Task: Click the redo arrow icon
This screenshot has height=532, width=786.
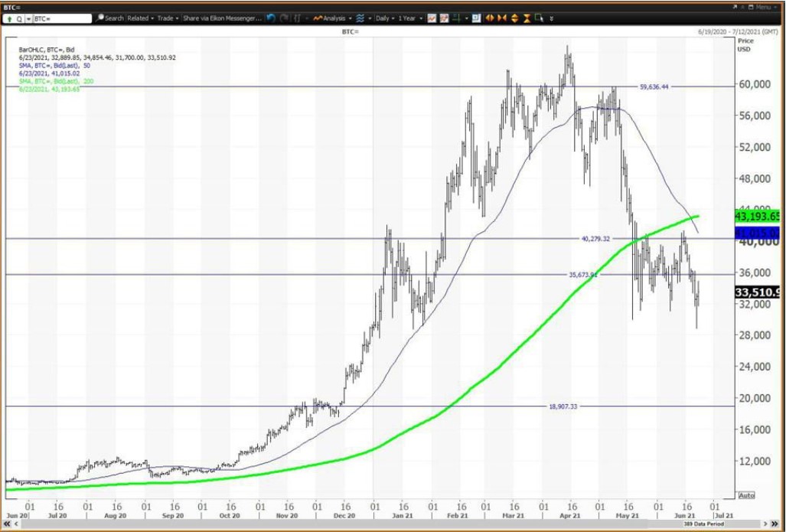Action: [284, 18]
